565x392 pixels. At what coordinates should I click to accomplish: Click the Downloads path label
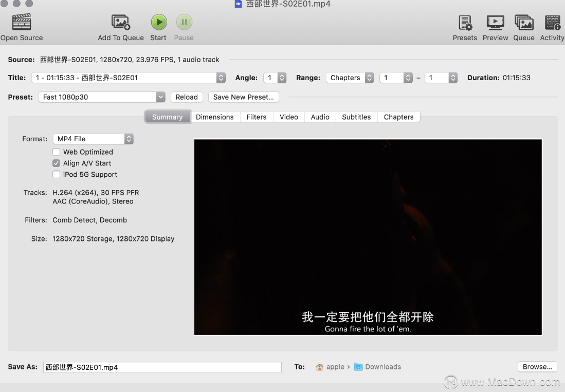tap(383, 367)
